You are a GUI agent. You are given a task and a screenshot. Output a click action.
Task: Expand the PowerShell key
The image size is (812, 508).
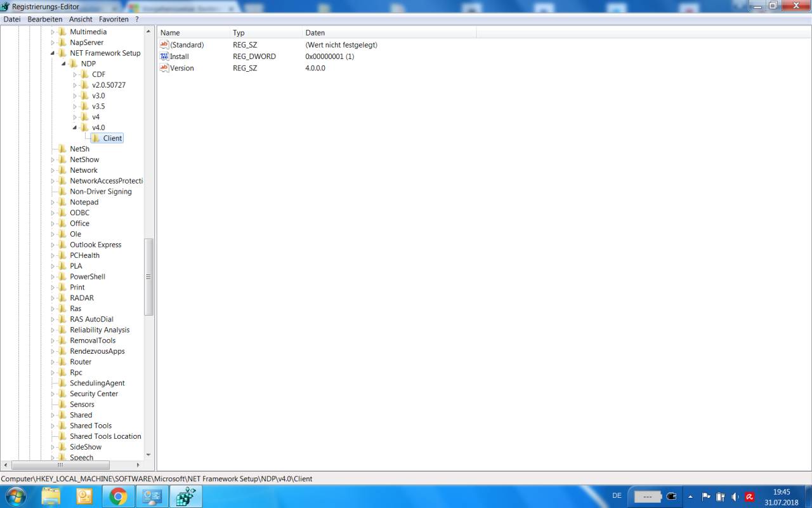coord(53,277)
